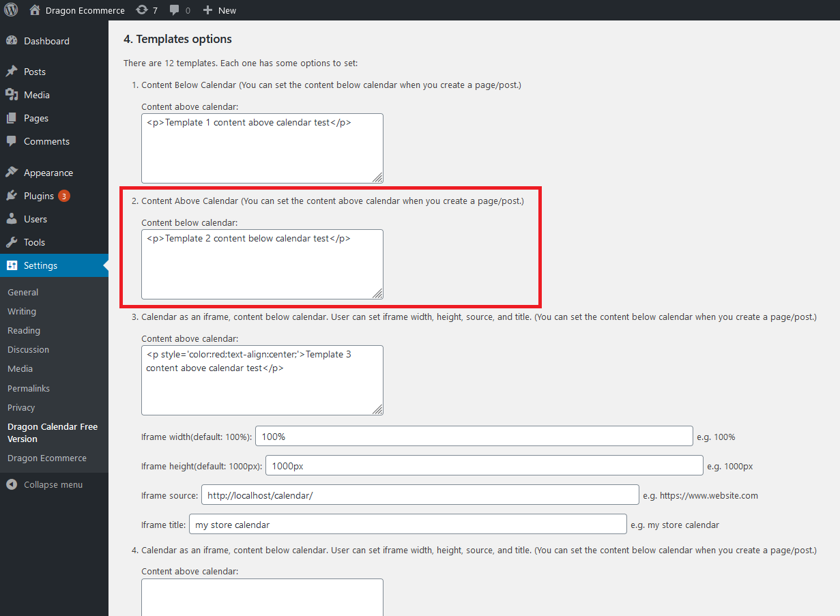Click Collapse menu text
The width and height of the screenshot is (840, 616).
point(53,484)
